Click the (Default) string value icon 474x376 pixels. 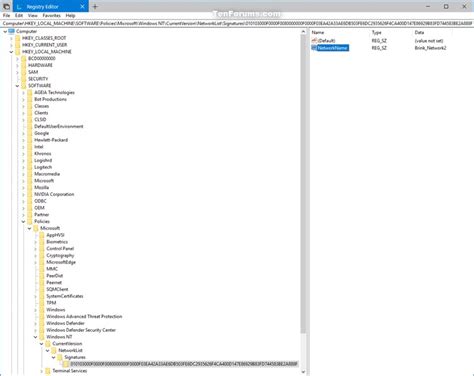pos(314,41)
